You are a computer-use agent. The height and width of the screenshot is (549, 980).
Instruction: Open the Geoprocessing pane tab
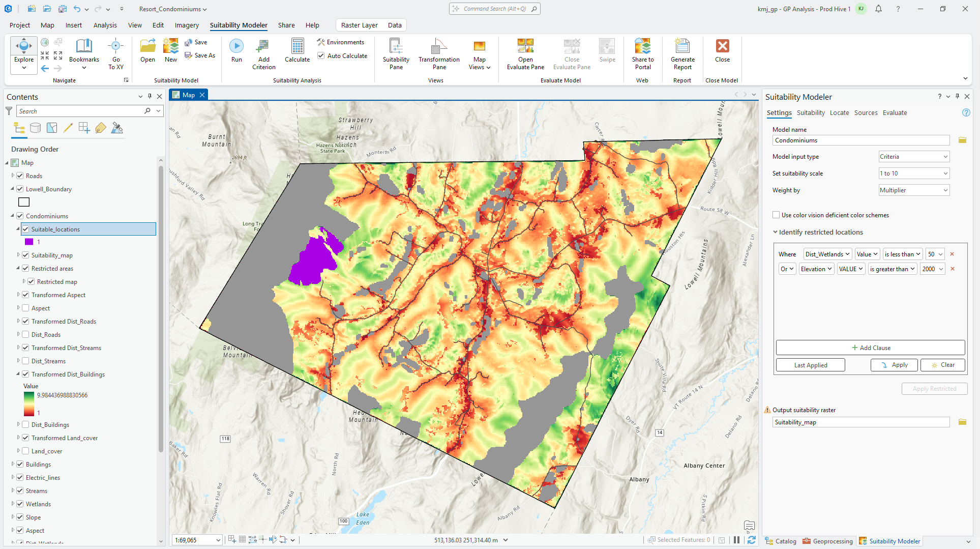827,541
